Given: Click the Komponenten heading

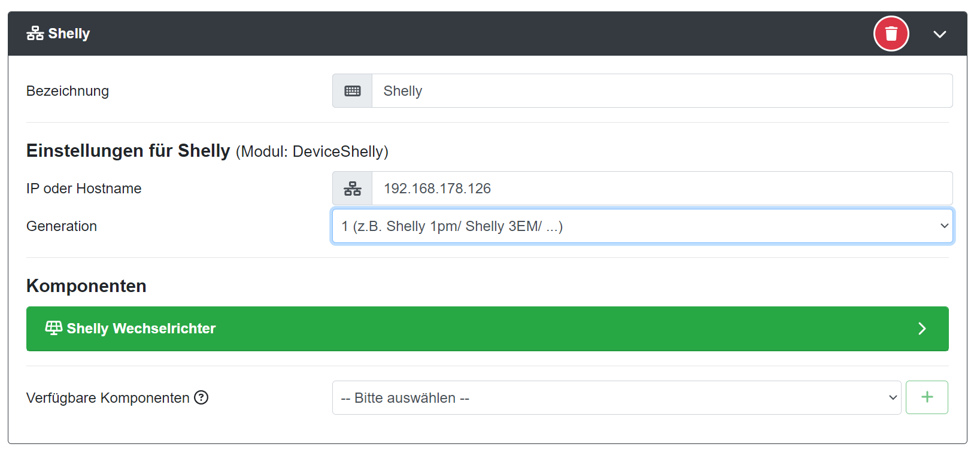Looking at the screenshot, I should point(86,286).
